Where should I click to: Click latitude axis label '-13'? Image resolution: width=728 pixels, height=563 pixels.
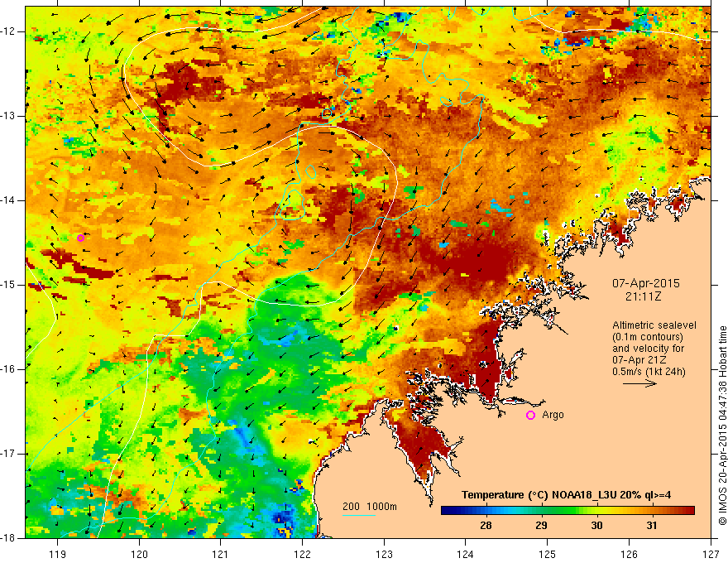pos(9,116)
